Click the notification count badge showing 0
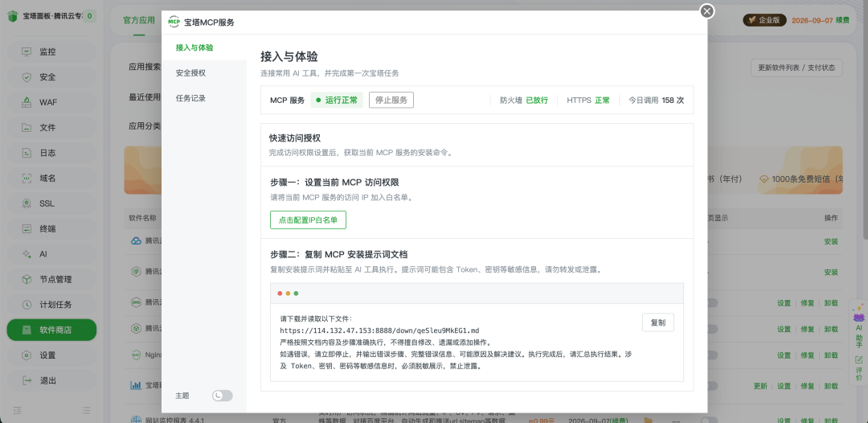 (x=90, y=16)
